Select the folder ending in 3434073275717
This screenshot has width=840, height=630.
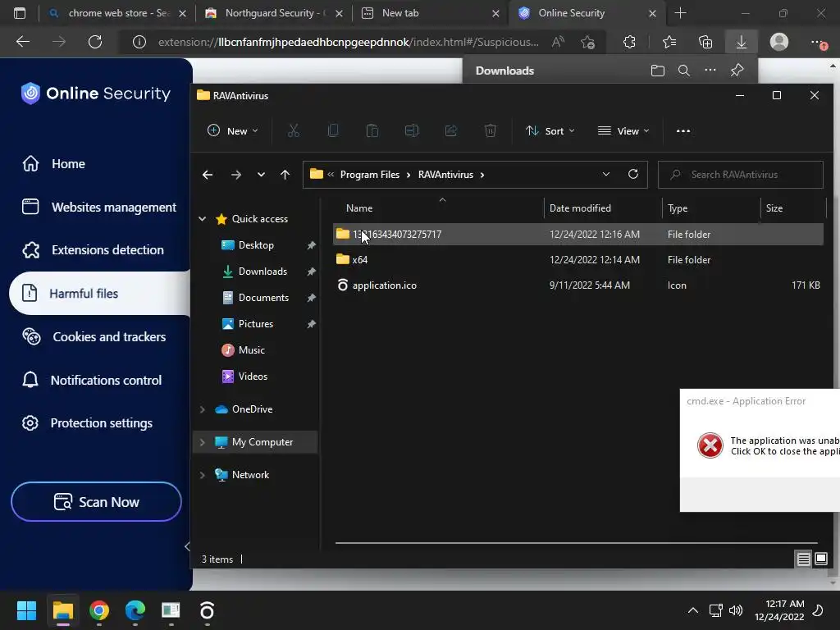(x=578, y=234)
